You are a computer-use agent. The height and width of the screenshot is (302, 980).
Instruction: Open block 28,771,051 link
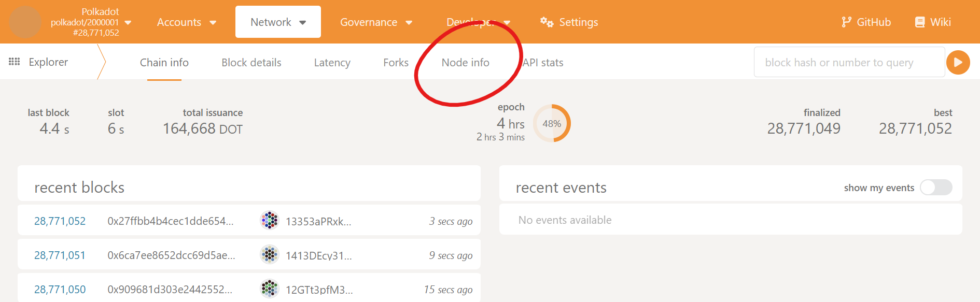[60, 255]
